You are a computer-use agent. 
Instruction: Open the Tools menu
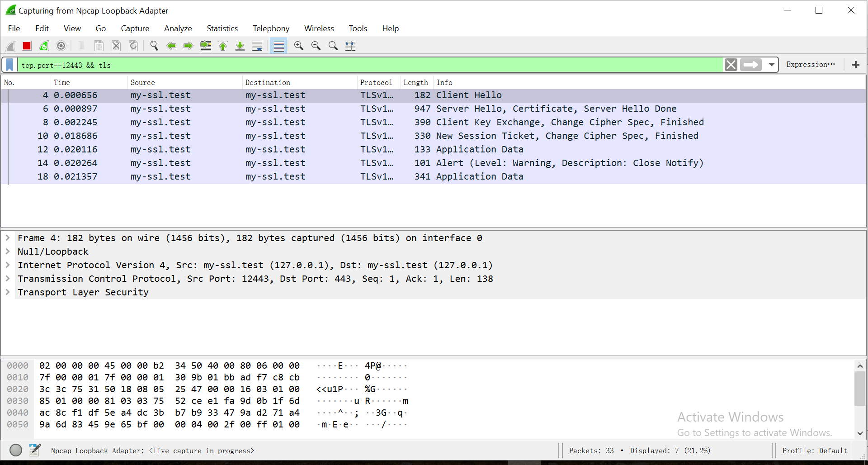point(358,28)
